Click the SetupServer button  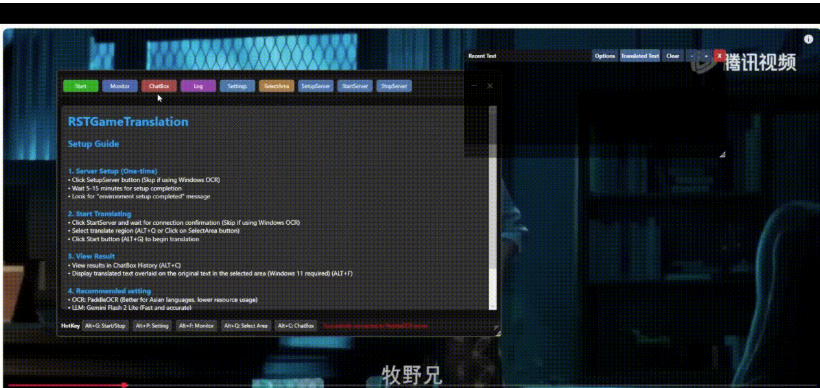(316, 86)
